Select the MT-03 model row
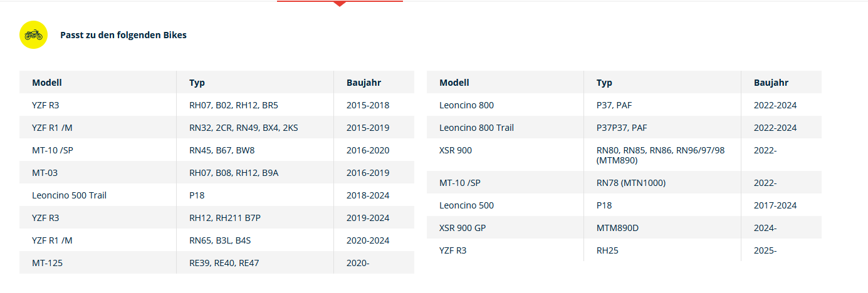868x293 pixels. (x=45, y=173)
